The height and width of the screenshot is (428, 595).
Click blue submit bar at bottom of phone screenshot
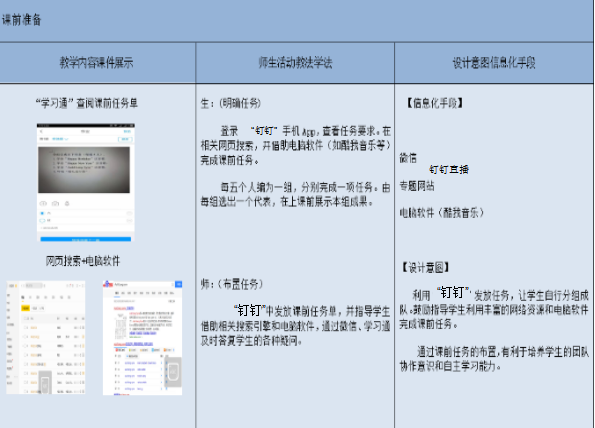coord(86,239)
